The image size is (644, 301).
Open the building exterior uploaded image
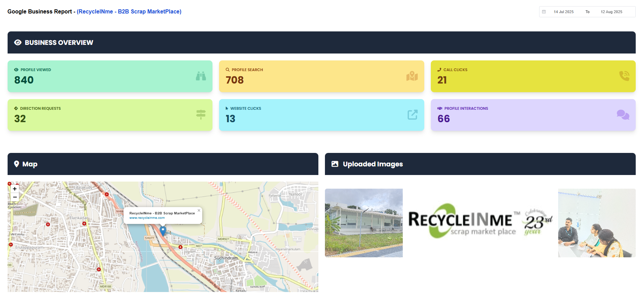(364, 223)
